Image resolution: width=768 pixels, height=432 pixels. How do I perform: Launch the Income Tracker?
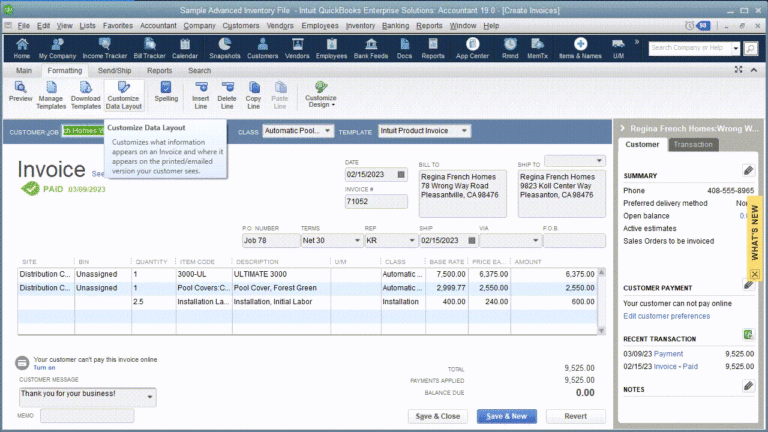(105, 48)
